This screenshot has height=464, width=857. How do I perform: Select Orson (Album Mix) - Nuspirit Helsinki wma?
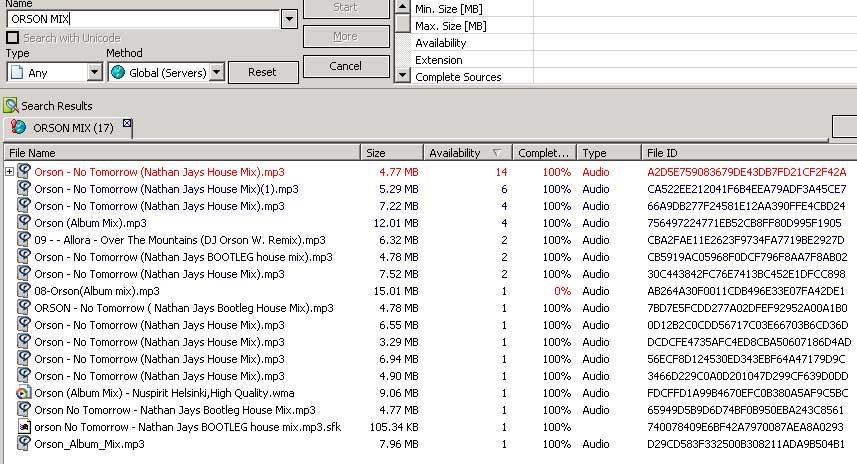pyautogui.click(x=164, y=393)
